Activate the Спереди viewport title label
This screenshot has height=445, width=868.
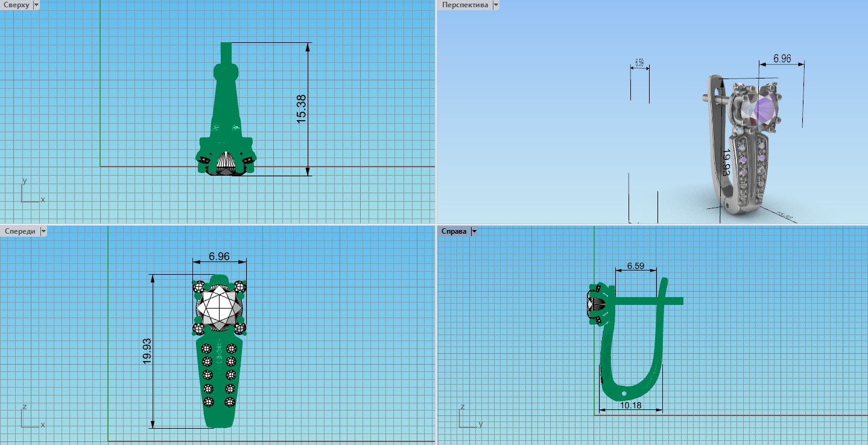(19, 231)
